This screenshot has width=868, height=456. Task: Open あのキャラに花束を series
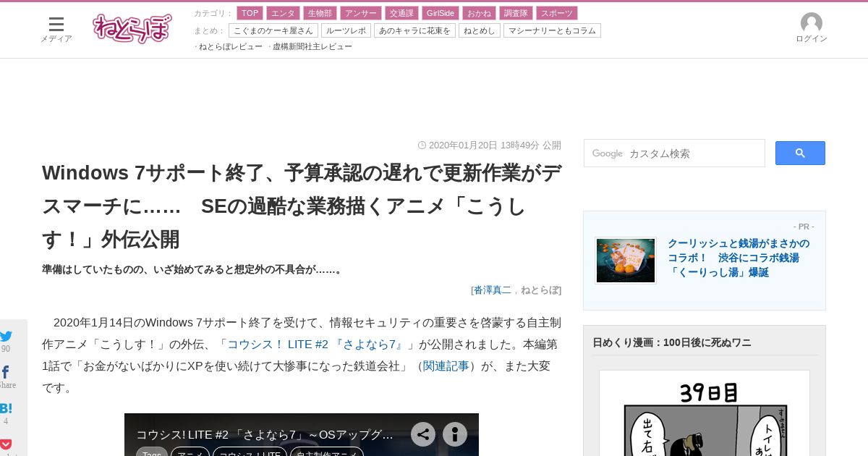click(x=414, y=30)
